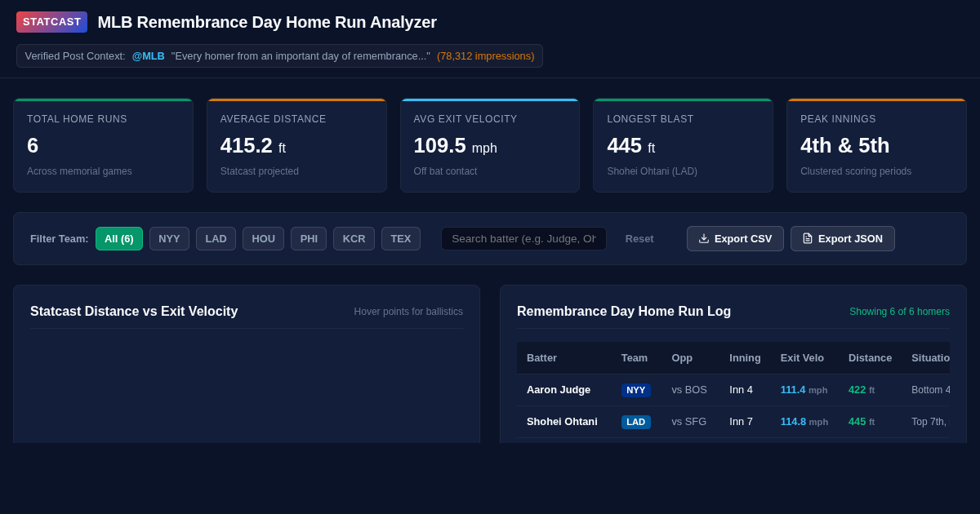The height and width of the screenshot is (514, 980).
Task: Click the Inn 4 cell
Action: point(742,389)
